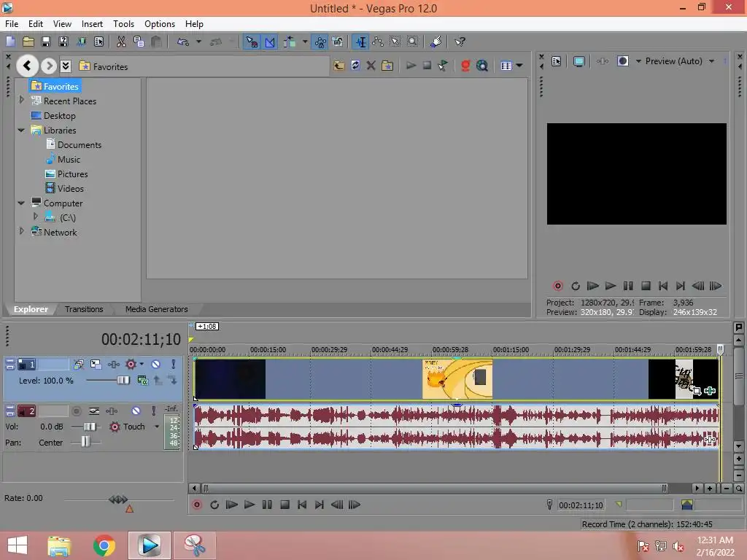Click Play in timeline transport bar
The image size is (747, 560).
tap(249, 505)
